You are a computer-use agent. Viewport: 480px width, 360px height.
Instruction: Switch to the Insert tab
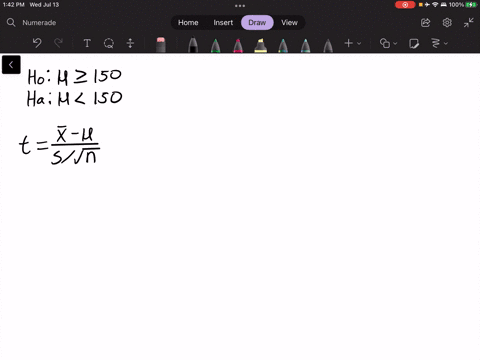223,23
